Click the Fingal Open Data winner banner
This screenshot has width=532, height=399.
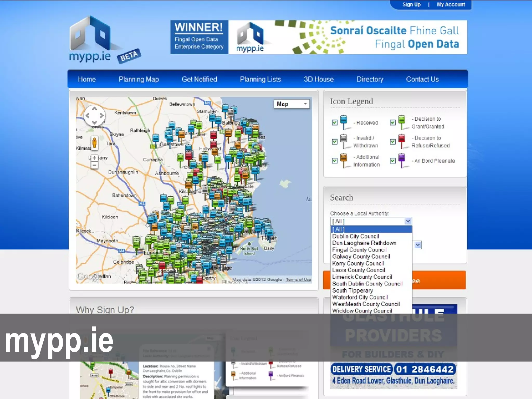click(x=318, y=37)
